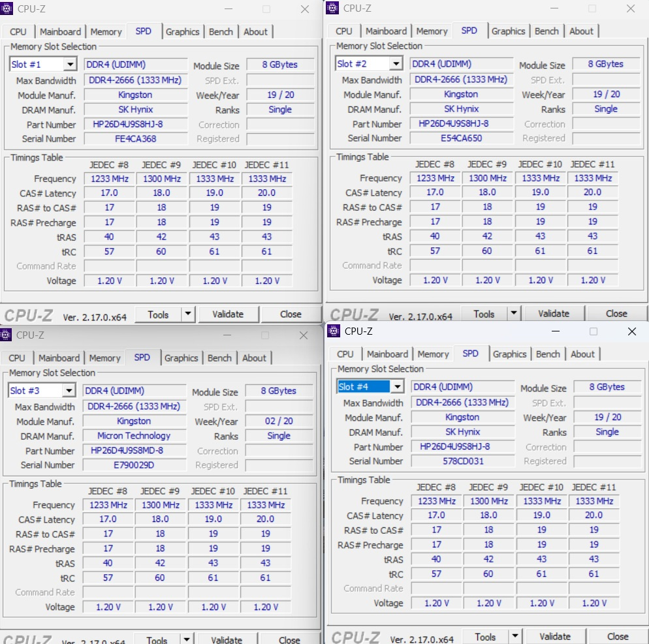The height and width of the screenshot is (644, 649).
Task: Switch to the CPU tab in the top-left window
Action: pos(18,31)
